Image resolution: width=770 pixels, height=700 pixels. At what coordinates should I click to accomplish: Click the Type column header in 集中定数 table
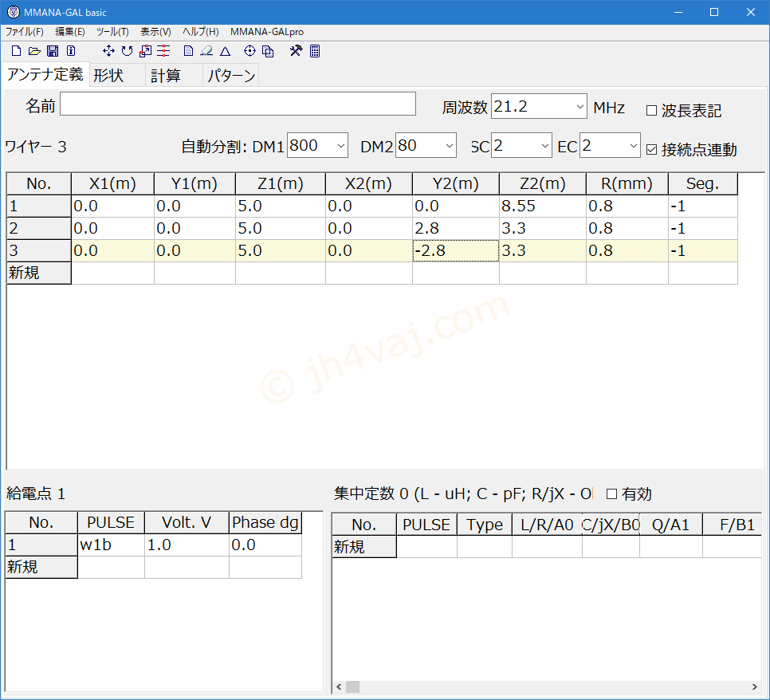pyautogui.click(x=484, y=525)
